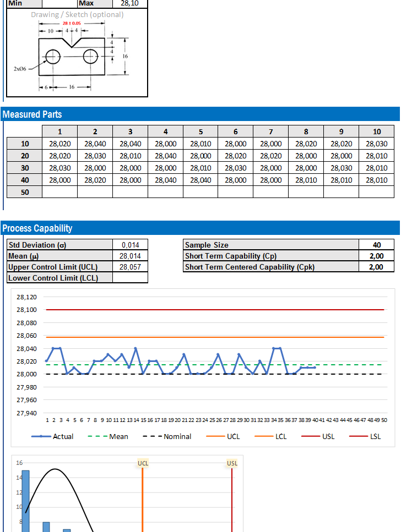Click the part drawing sketch image
Screen dimensions: 401x532
(x=71, y=56)
